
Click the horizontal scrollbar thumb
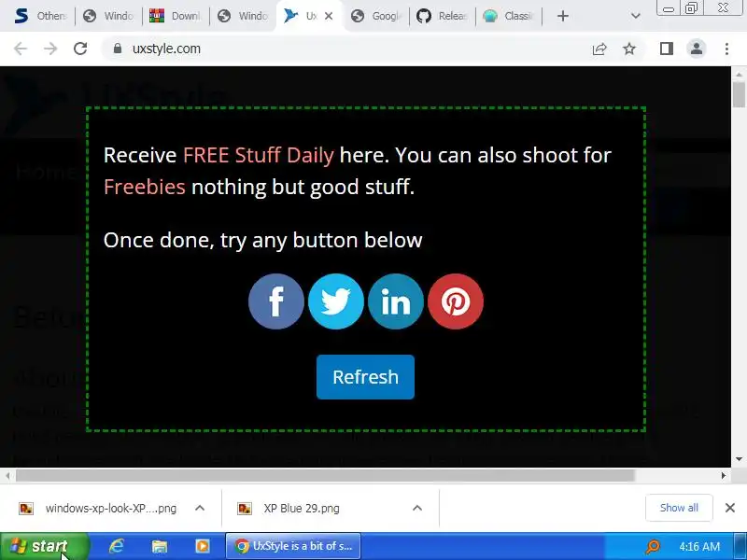click(325, 475)
